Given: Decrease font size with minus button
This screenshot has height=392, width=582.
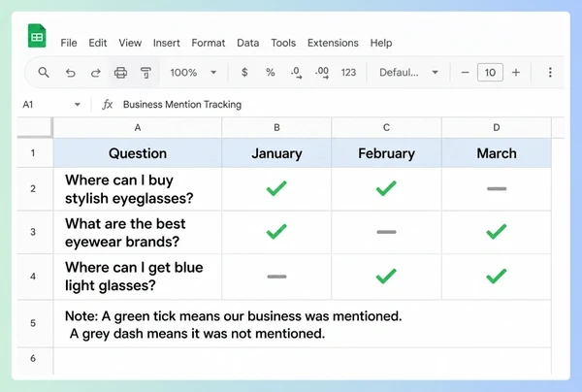Looking at the screenshot, I should pyautogui.click(x=465, y=73).
